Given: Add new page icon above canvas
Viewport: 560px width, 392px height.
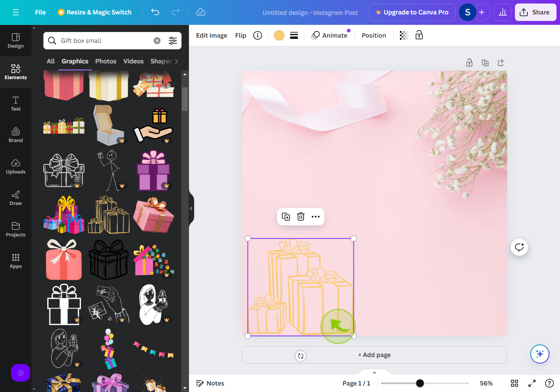Looking at the screenshot, I should pyautogui.click(x=501, y=62).
